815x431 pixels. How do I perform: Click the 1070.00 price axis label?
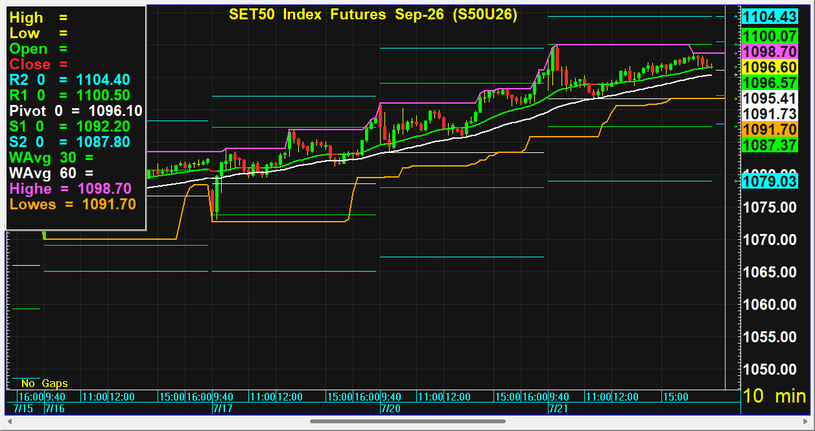(770, 240)
